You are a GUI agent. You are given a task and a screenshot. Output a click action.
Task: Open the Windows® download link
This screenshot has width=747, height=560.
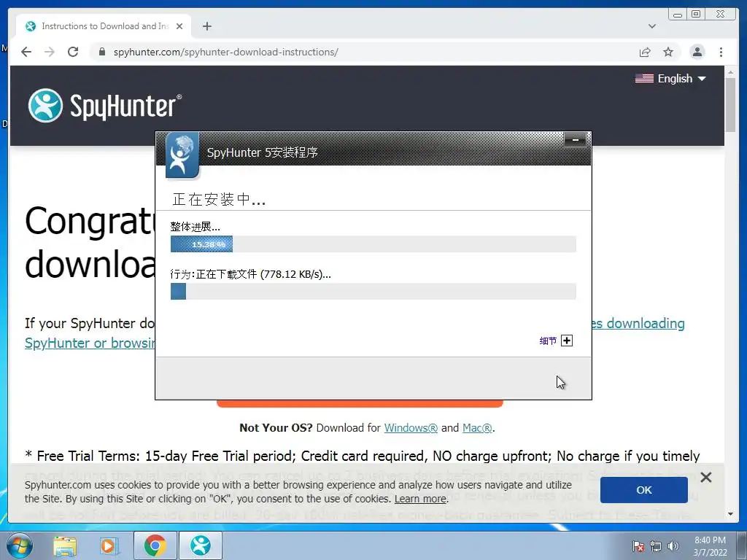[x=411, y=428]
